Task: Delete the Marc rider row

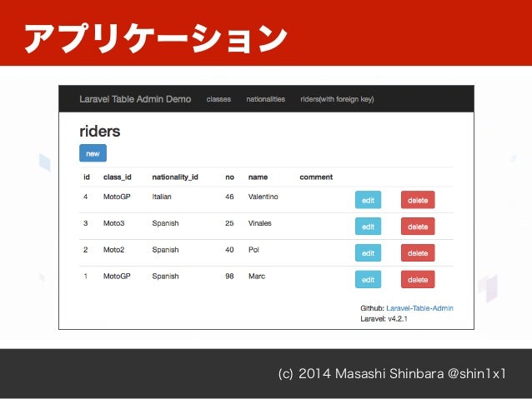Action: point(418,280)
